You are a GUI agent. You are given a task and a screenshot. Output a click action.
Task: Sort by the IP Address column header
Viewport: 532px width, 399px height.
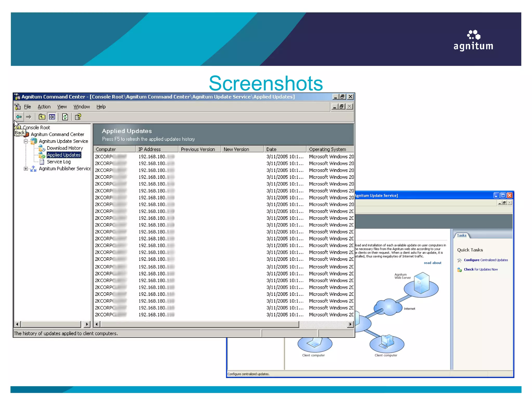point(157,149)
